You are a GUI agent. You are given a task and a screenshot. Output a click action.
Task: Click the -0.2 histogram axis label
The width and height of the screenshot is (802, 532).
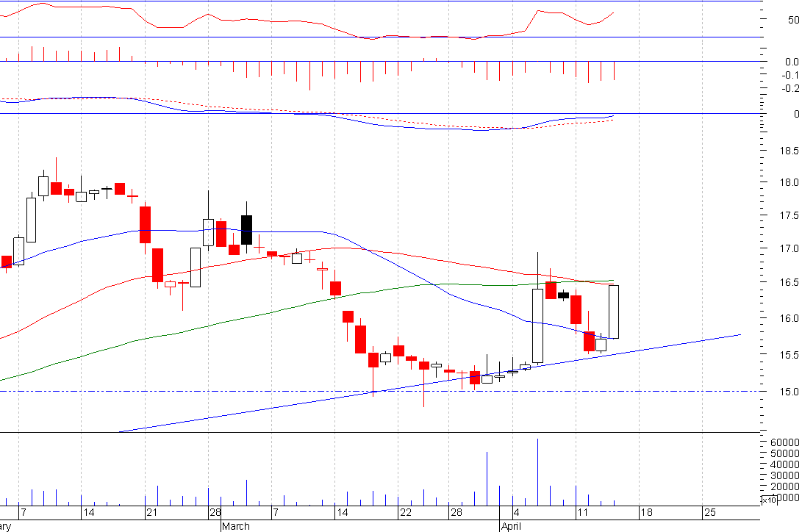click(x=790, y=88)
